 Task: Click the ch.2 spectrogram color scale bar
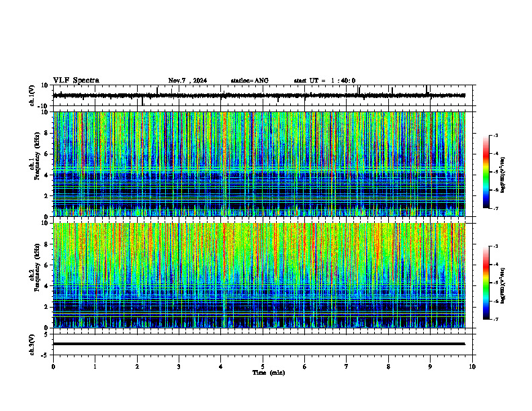(486, 283)
